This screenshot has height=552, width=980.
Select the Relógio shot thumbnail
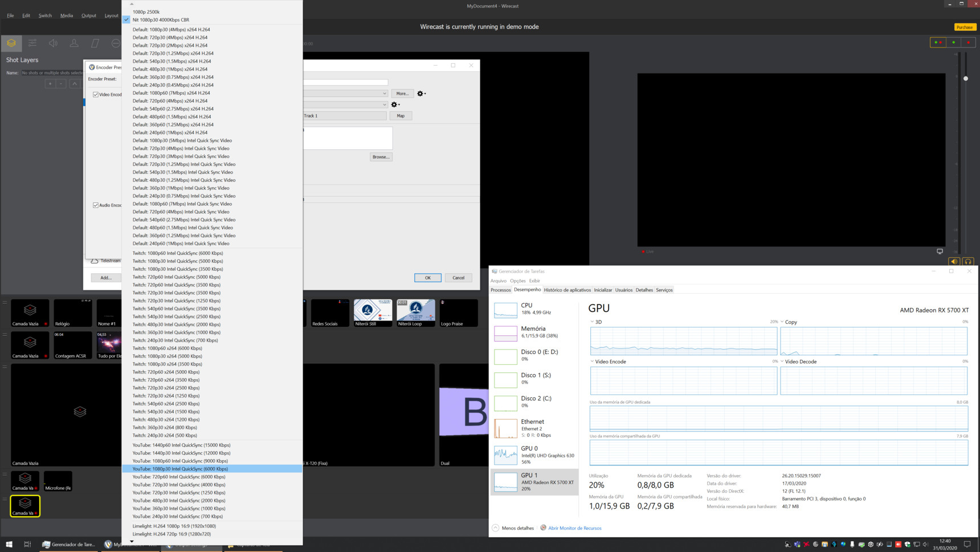pos(73,313)
